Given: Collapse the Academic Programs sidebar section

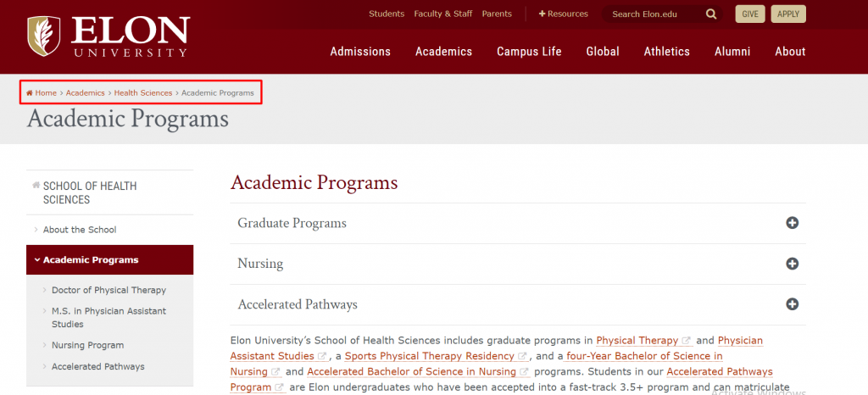Looking at the screenshot, I should click(x=37, y=260).
